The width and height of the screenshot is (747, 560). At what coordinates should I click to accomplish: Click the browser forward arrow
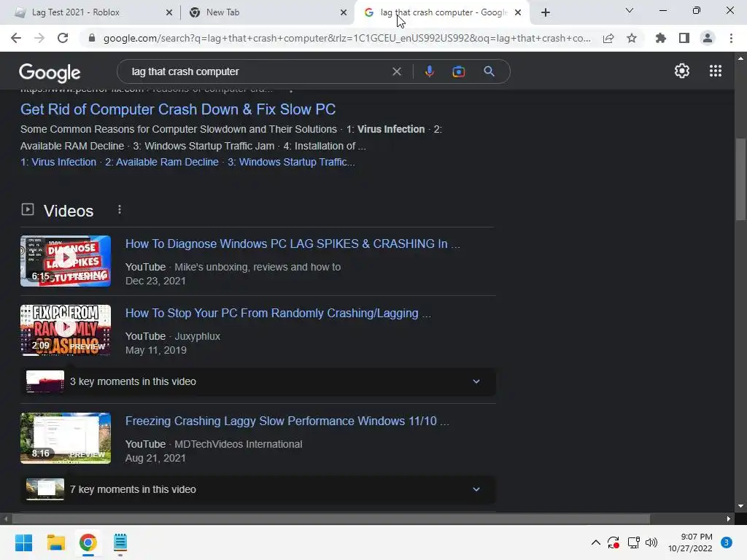(x=39, y=38)
